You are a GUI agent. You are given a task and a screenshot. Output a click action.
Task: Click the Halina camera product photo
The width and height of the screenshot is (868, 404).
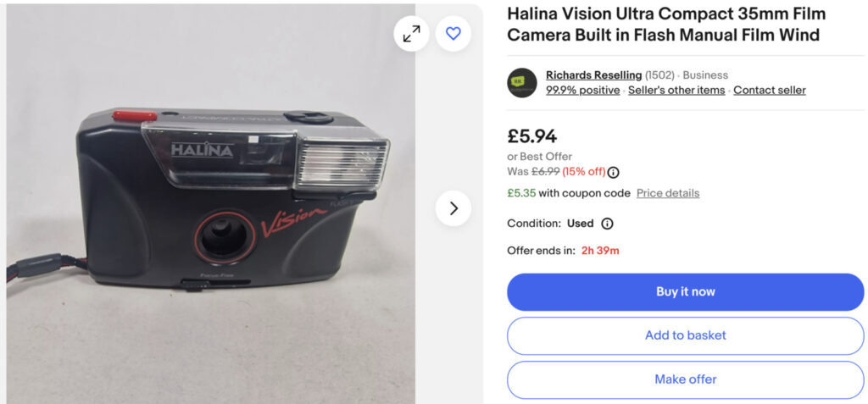point(229,203)
